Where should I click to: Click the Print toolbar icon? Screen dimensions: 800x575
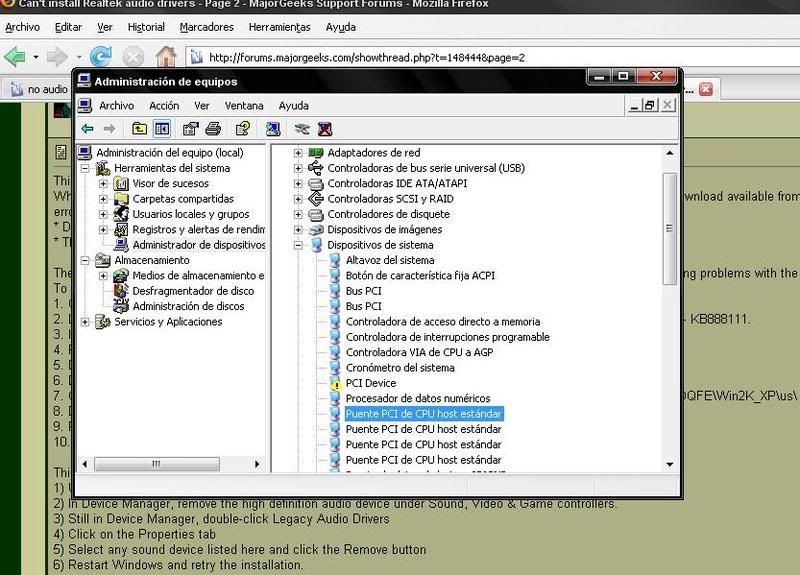(x=213, y=128)
